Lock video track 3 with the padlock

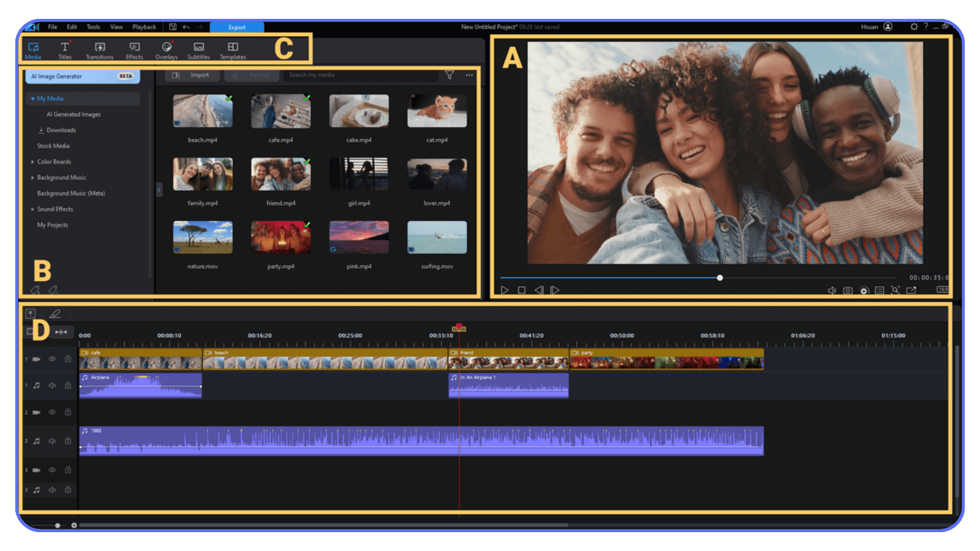tap(68, 470)
